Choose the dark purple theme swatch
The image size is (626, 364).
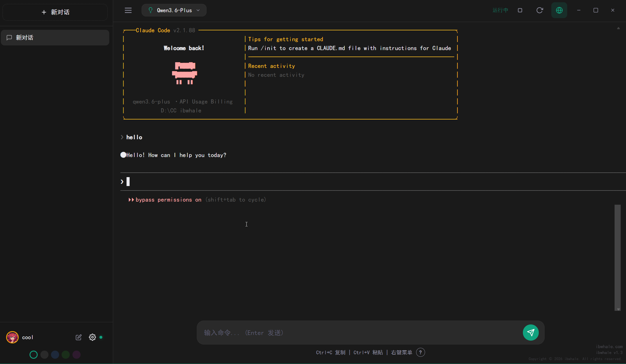coord(76,355)
